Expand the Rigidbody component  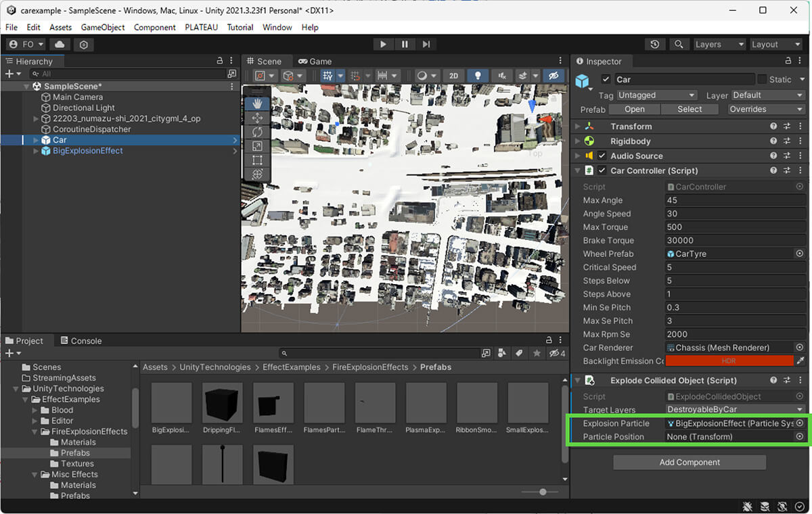[x=577, y=141]
